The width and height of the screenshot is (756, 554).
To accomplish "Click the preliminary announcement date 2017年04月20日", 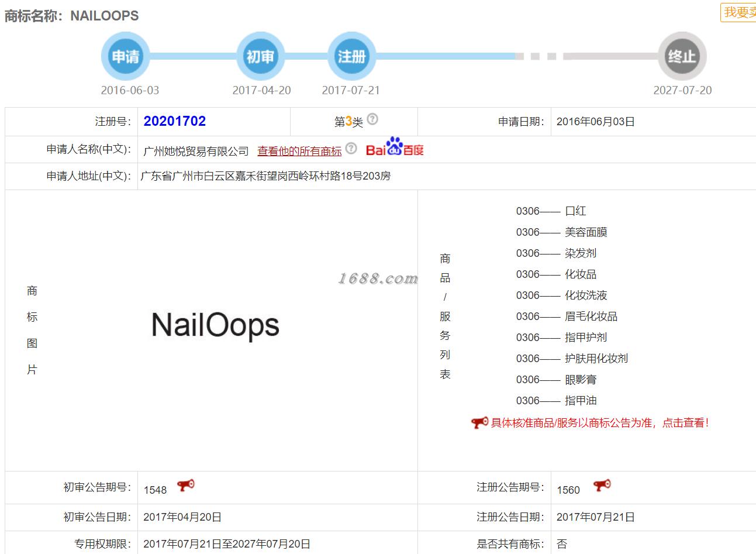I will coord(182,517).
